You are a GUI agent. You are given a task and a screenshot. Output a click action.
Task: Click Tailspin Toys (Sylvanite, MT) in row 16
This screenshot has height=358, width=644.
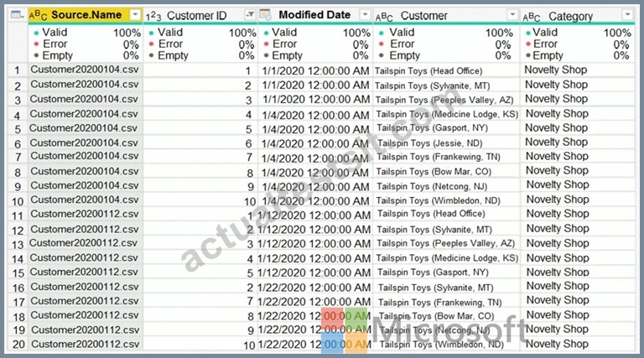click(x=436, y=288)
